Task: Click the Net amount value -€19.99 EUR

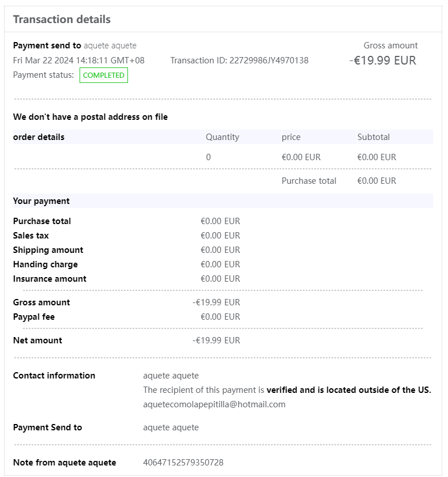Action: click(216, 340)
